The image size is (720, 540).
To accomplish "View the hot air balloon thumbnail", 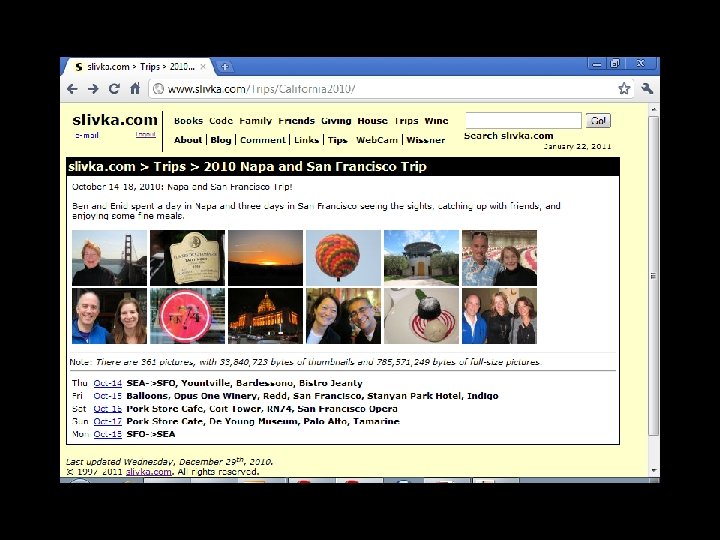I will tap(343, 258).
